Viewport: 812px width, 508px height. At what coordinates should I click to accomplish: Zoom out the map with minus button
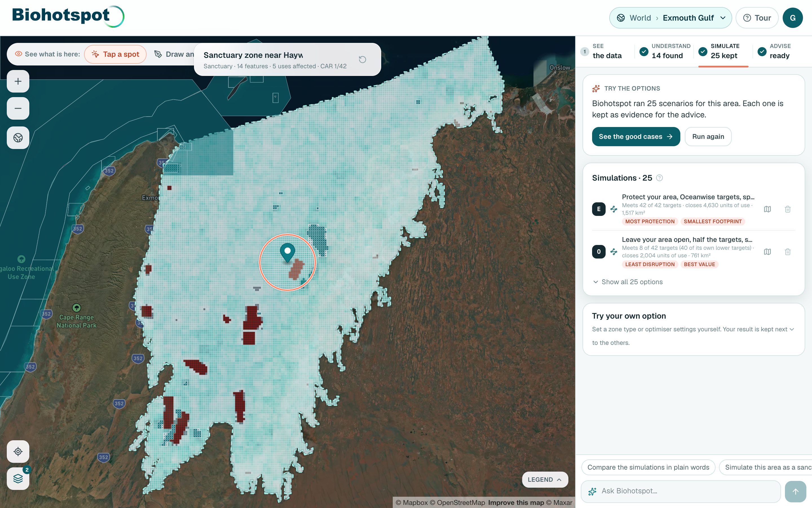tap(18, 109)
